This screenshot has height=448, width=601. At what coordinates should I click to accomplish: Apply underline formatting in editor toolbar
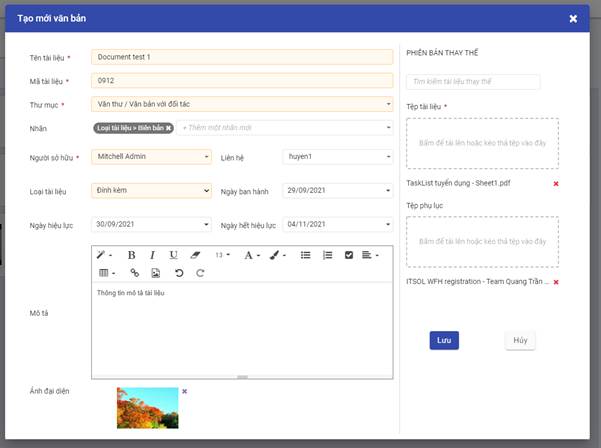[x=174, y=255]
